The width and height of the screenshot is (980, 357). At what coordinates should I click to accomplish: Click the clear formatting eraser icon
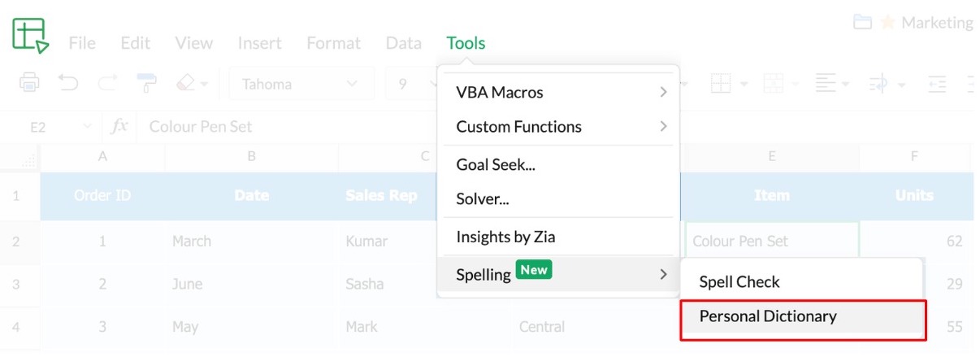(x=186, y=83)
